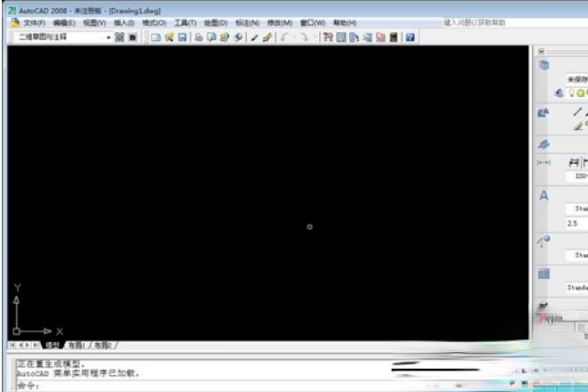This screenshot has height=392, width=588.
Task: Select the Linear dimension tool icon
Action: [x=574, y=162]
